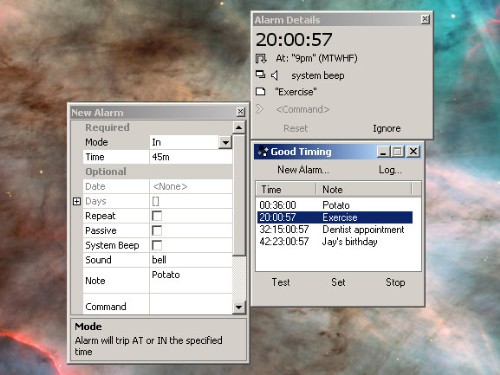Click the alarm schedule icon beside At: "9pm"
The height and width of the screenshot is (375, 500).
[x=261, y=59]
